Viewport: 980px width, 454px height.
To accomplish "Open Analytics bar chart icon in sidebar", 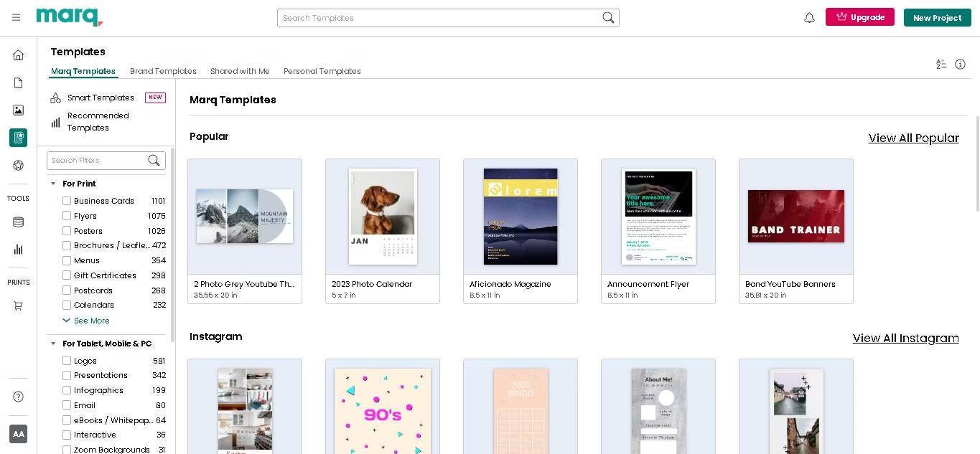I will pyautogui.click(x=19, y=250).
